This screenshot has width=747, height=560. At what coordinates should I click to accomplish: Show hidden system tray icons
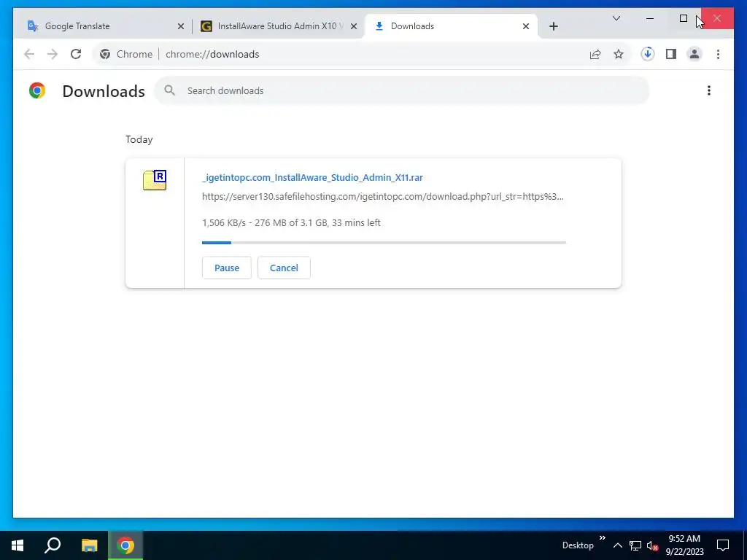(x=617, y=545)
